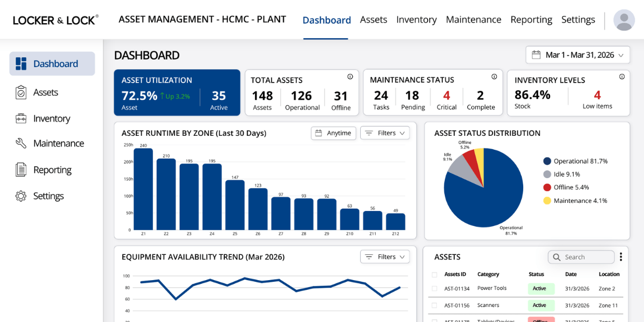
Task: Click the user profile avatar
Action: 623,19
